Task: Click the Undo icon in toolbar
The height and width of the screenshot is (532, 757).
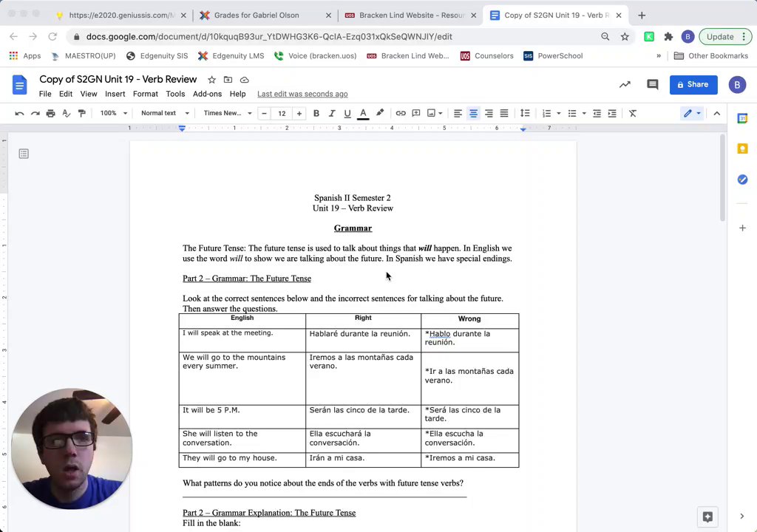Action: tap(19, 114)
